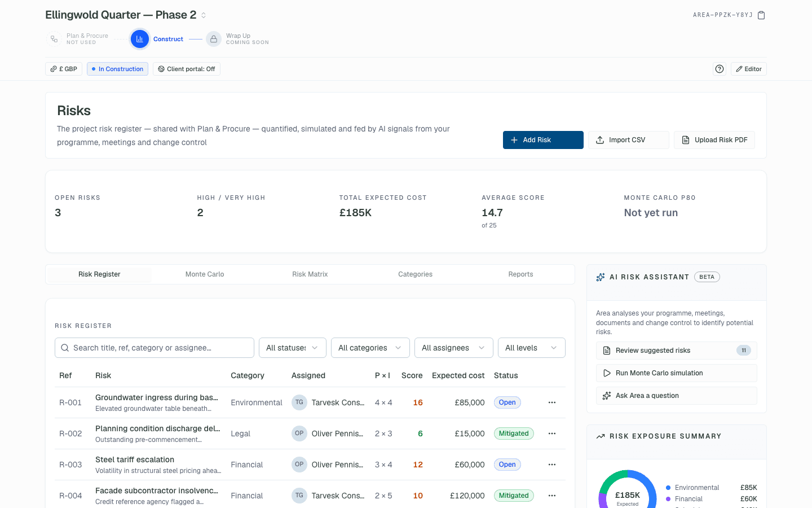
Task: Click the Total Expected Cost £185K stat
Action: [355, 213]
